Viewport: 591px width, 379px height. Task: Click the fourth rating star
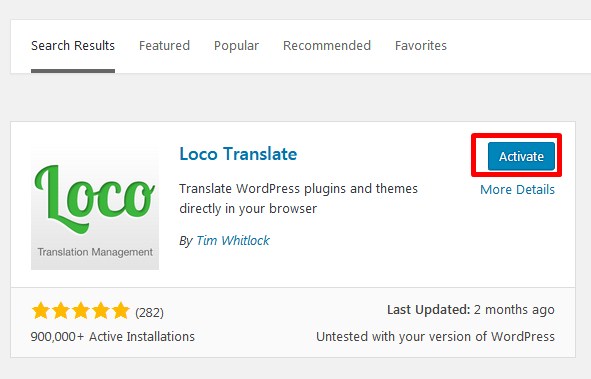click(101, 311)
